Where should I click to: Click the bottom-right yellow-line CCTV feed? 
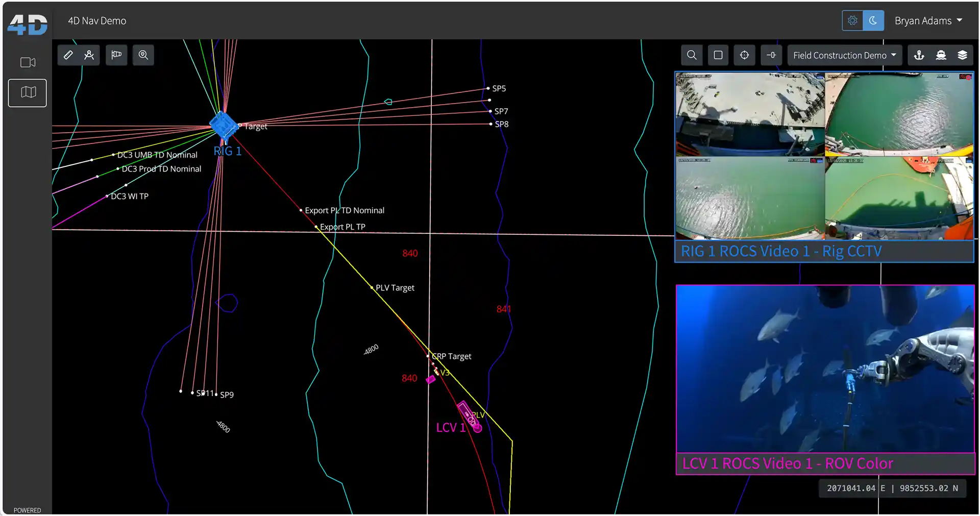[x=899, y=198]
